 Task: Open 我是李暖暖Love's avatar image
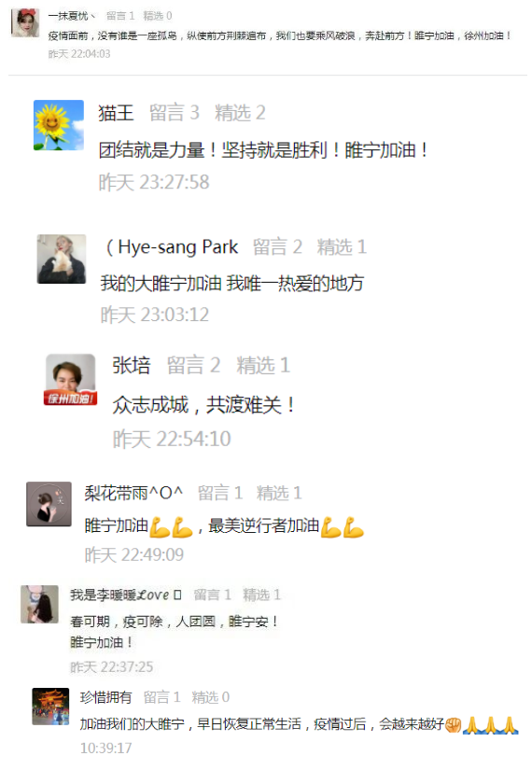[39, 604]
